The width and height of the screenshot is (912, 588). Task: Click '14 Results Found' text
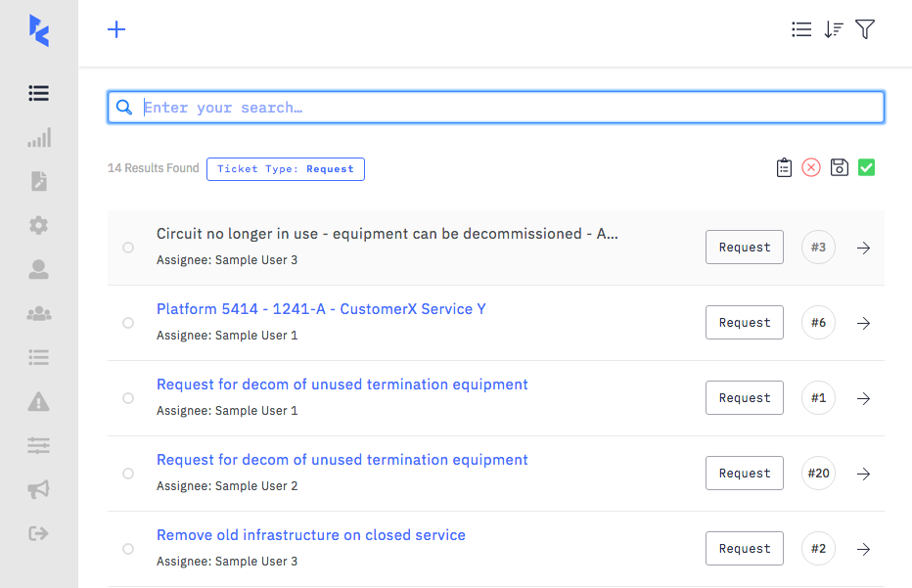pyautogui.click(x=153, y=168)
